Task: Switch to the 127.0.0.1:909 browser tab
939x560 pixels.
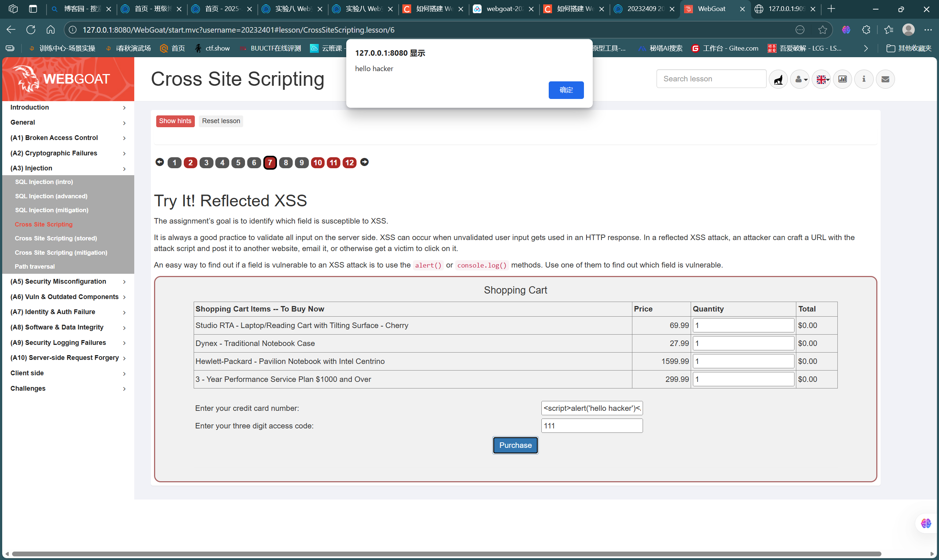Action: [786, 9]
